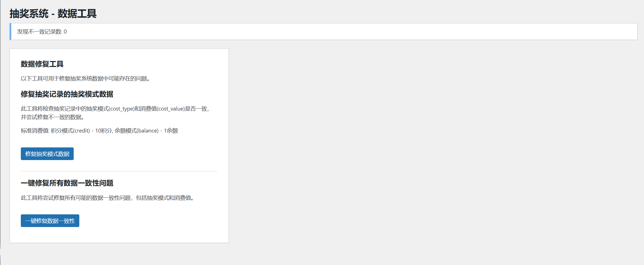This screenshot has height=265, width=644.
Task: Click the 发现不一致记录数 notice message
Action: [x=42, y=32]
